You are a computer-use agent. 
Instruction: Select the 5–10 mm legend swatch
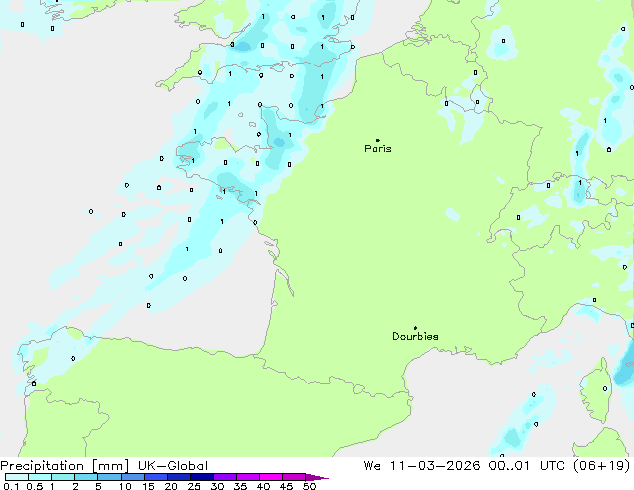(x=109, y=477)
